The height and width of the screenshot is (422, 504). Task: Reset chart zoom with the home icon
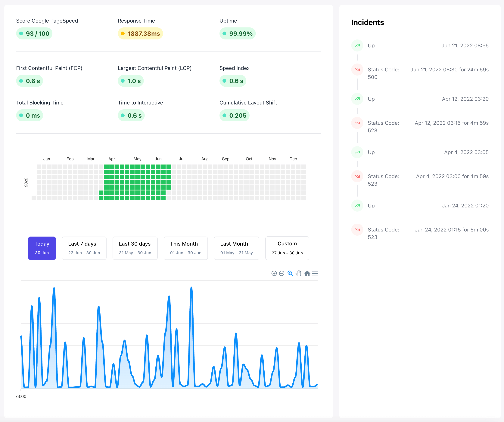[x=307, y=273]
